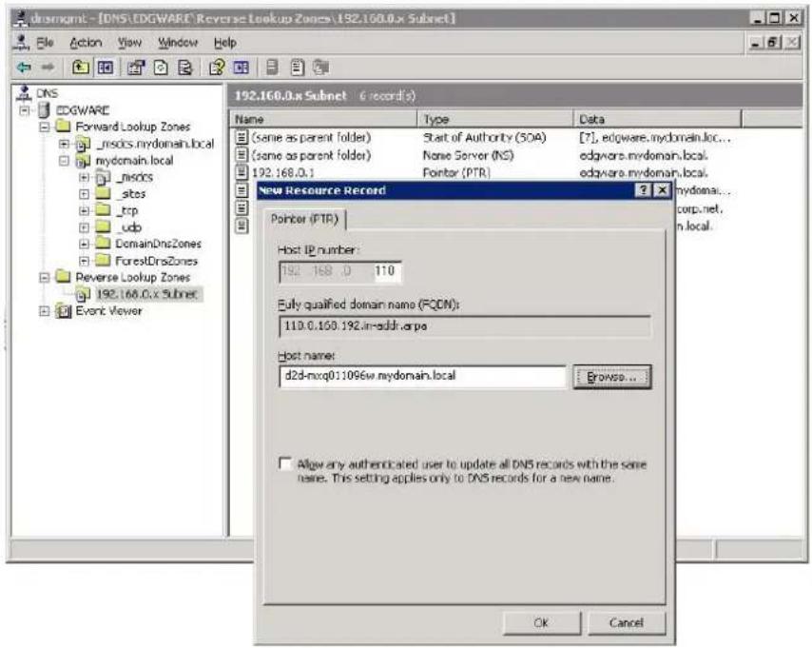Enable Allow any authenticated user to update checkbox
This screenshot has height=648, width=812.
(285, 463)
